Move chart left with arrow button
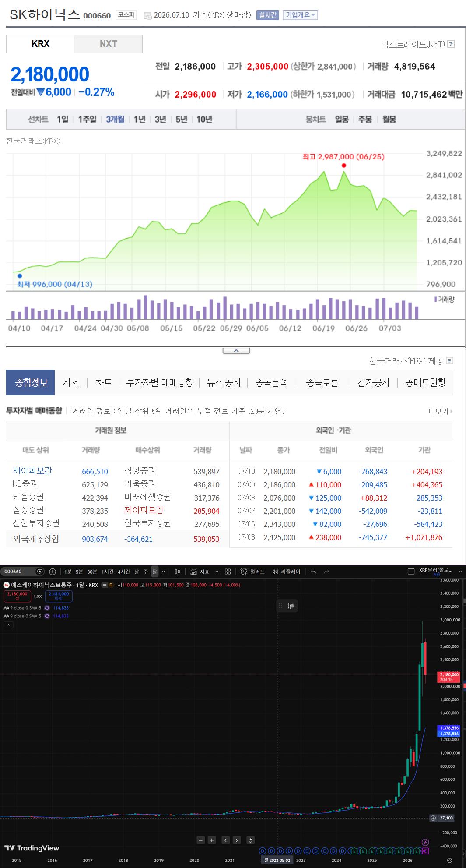The width and height of the screenshot is (466, 868). click(226, 840)
